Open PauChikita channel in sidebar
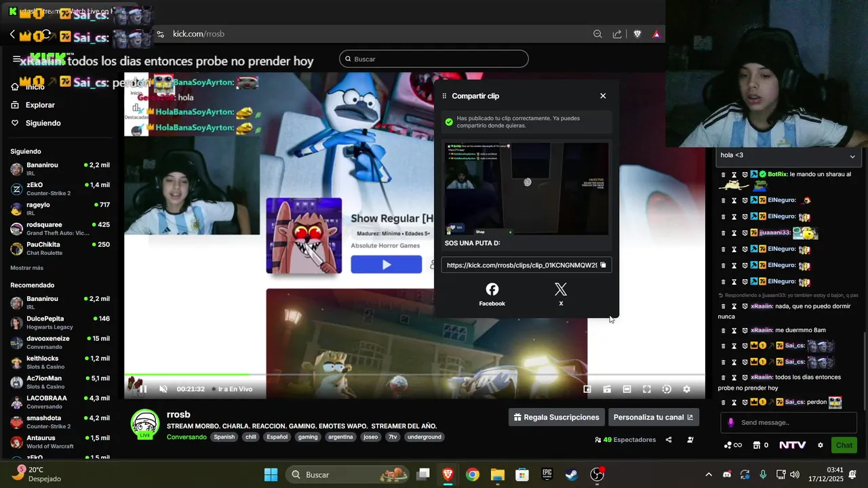 60,248
